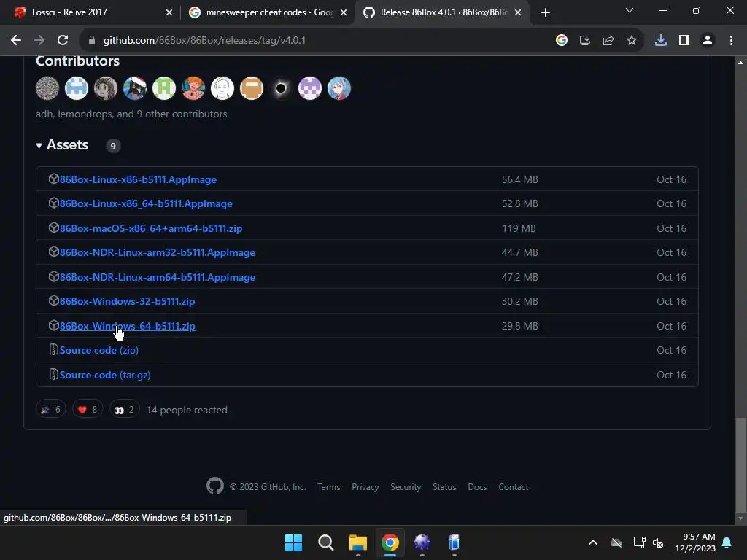Open the Security footer link
The width and height of the screenshot is (747, 560).
406,486
